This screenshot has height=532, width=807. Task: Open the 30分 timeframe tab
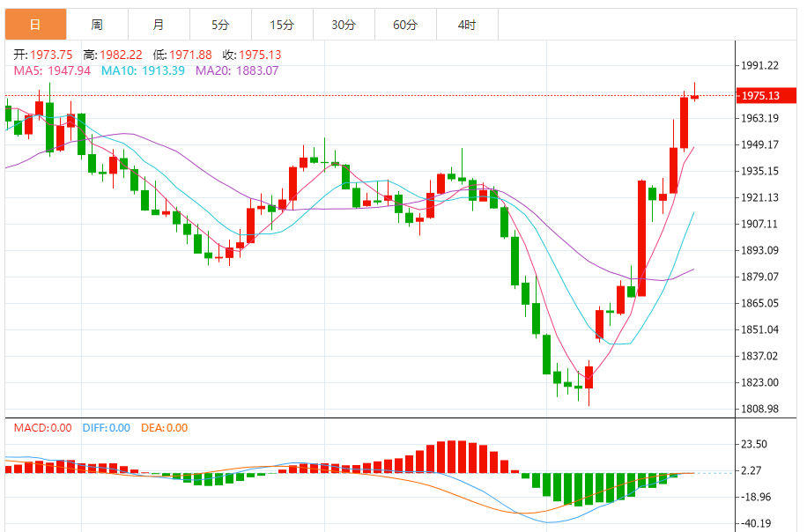(344, 24)
